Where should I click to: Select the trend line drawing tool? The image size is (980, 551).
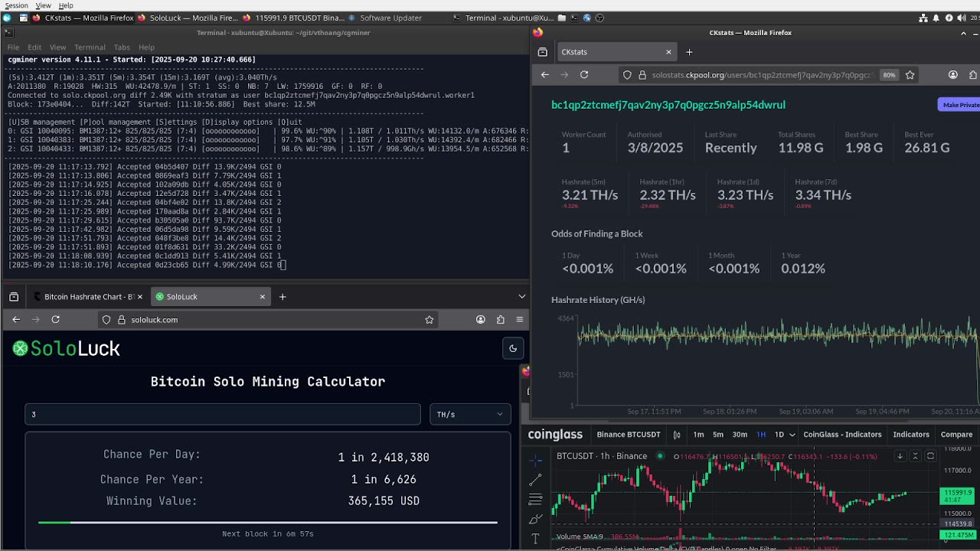[x=535, y=480]
